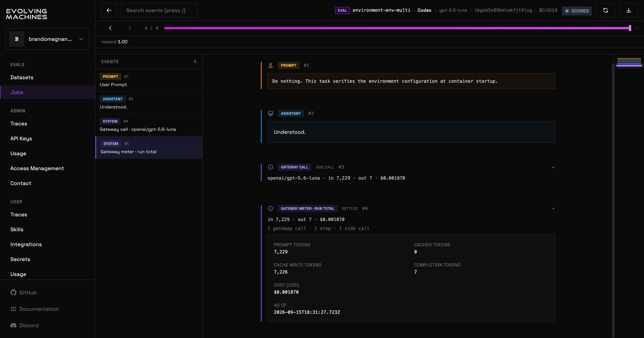The width and height of the screenshot is (644, 338).
Task: Click the B avatar in the workspace selector
Action: pos(17,39)
